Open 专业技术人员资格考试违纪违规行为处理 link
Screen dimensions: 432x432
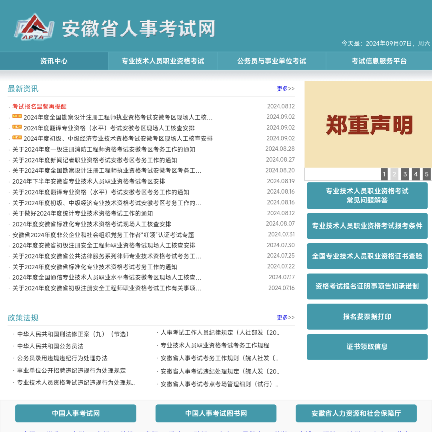click(x=76, y=382)
